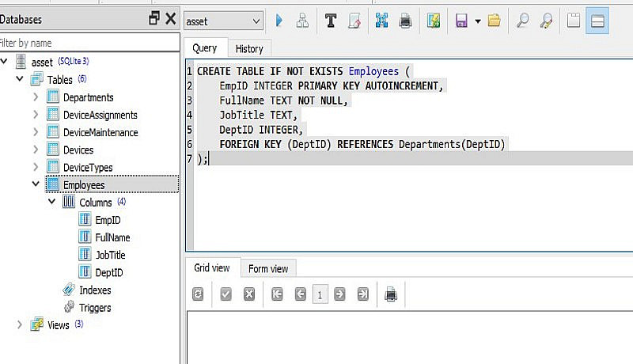Open the History tab
This screenshot has height=364, width=633.
pos(249,49)
